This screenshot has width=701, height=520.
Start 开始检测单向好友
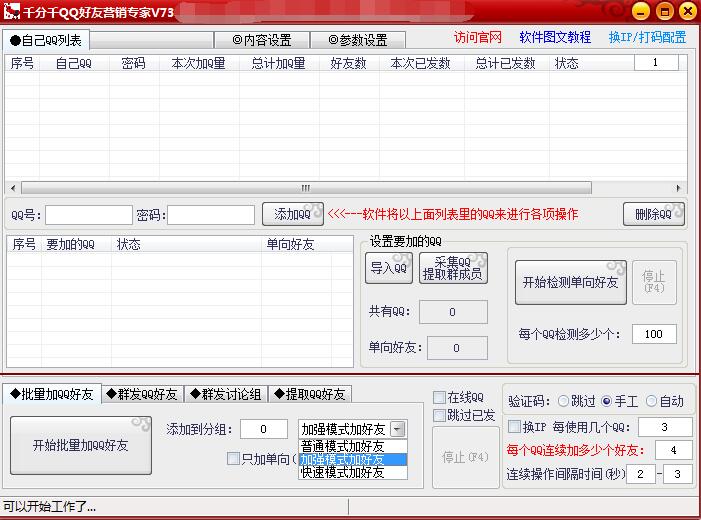[570, 283]
